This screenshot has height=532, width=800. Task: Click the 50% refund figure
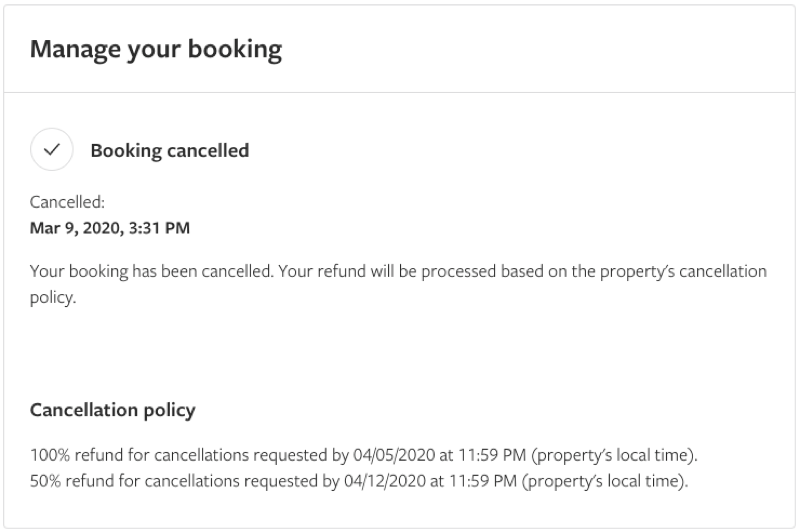pyautogui.click(x=45, y=481)
